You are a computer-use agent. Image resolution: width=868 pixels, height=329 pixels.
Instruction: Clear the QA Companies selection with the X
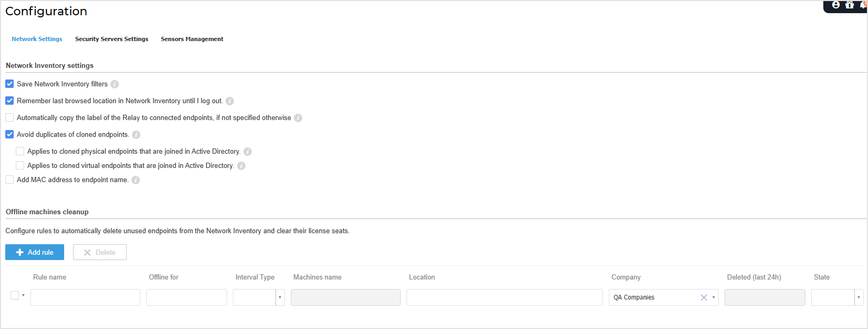pyautogui.click(x=704, y=297)
